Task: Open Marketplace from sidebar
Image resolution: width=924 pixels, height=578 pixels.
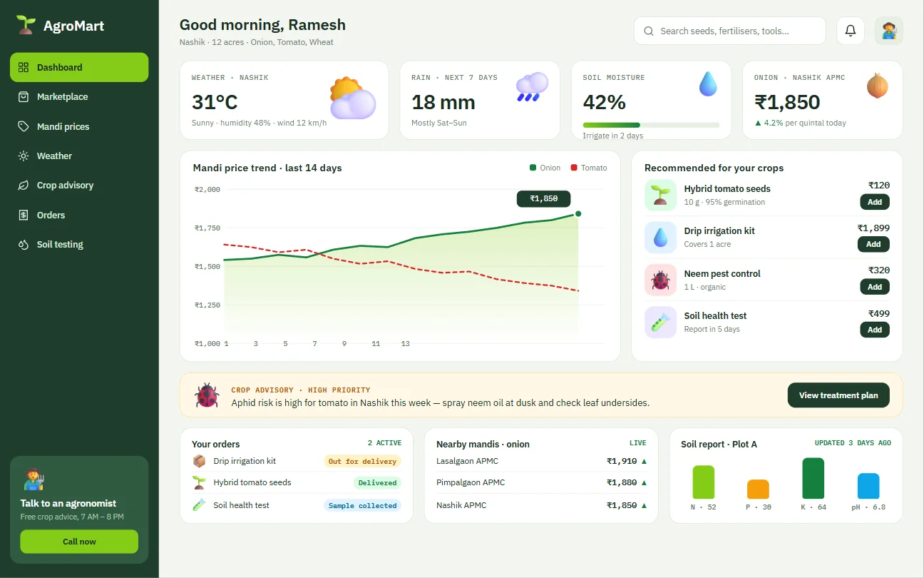Action: click(79, 96)
